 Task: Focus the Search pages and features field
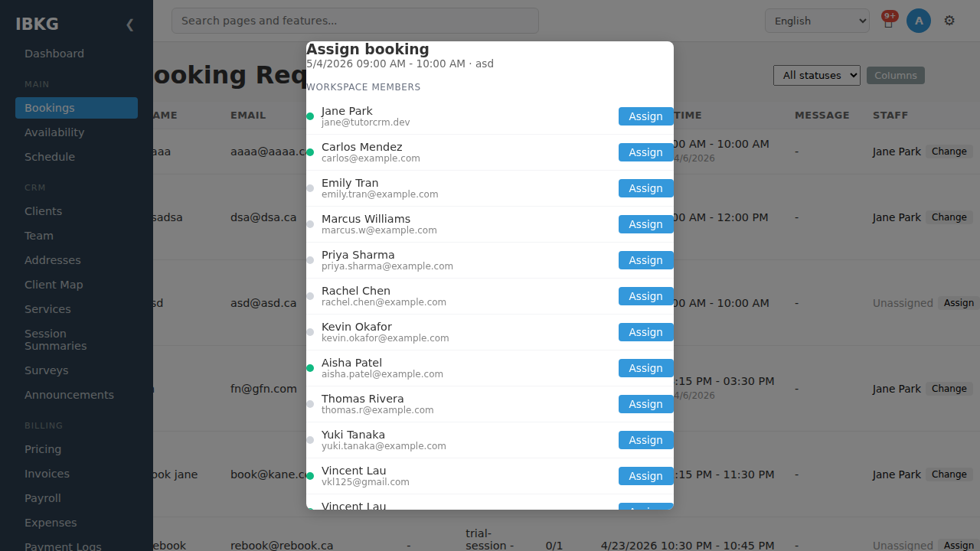pyautogui.click(x=355, y=21)
